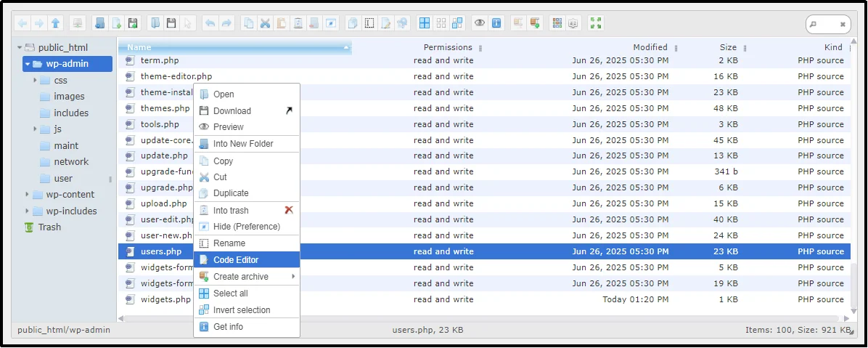Upload files using the toolbar upload icon
The height and width of the screenshot is (348, 868).
coord(133,23)
